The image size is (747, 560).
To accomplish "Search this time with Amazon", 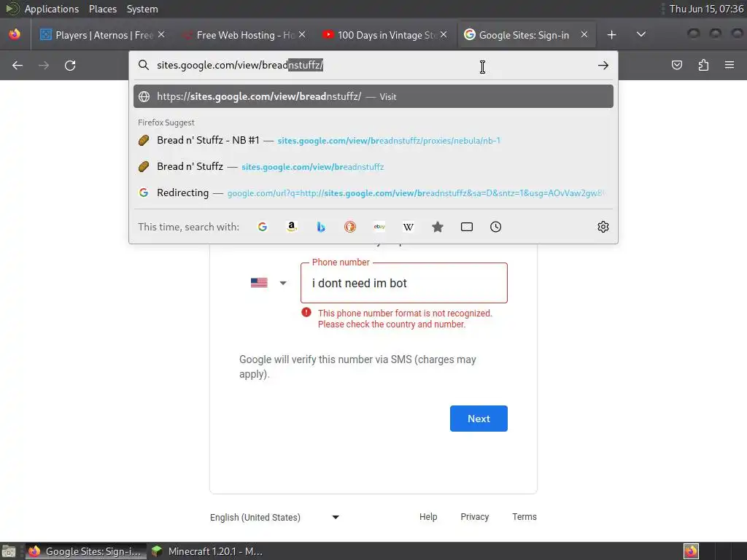I will coord(292,227).
